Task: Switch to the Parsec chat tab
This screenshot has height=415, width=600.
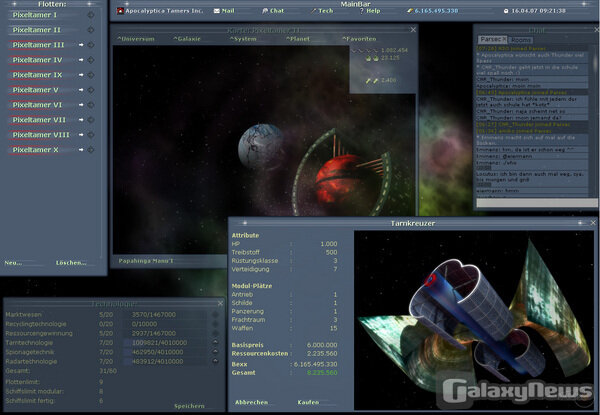Action: (x=492, y=39)
